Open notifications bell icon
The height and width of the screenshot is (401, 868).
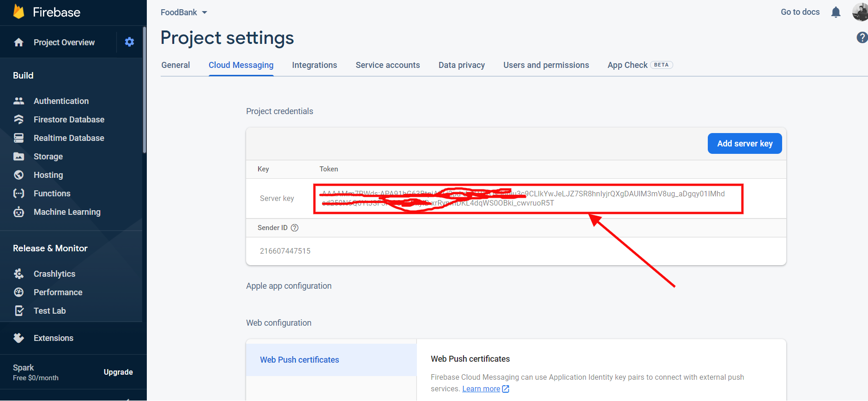(836, 12)
